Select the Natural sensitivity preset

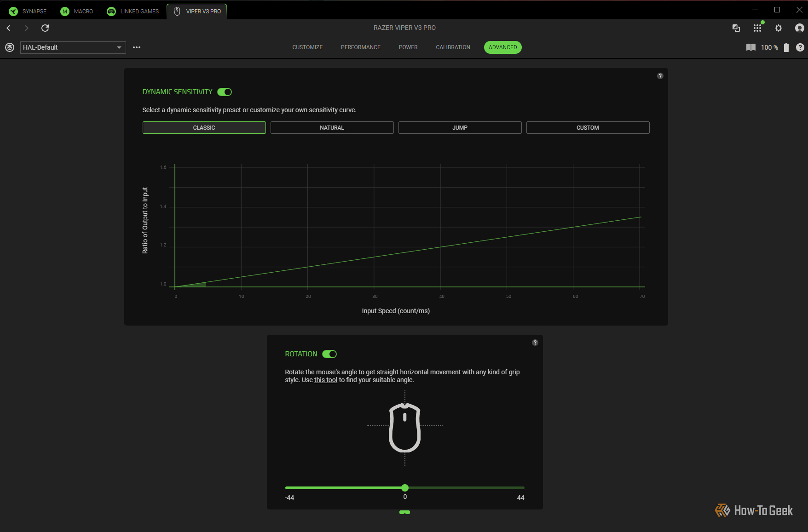pyautogui.click(x=332, y=128)
